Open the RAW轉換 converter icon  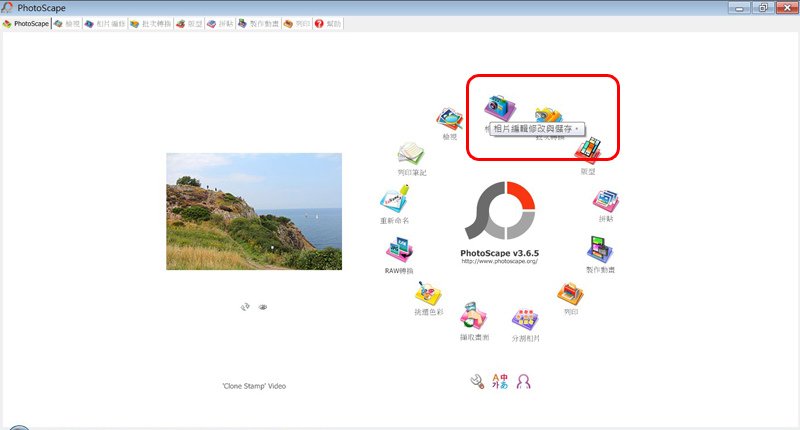tap(399, 250)
